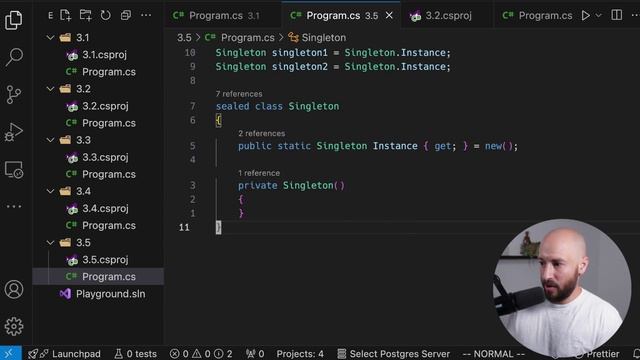Open the run options dropdown arrow

[x=598, y=16]
